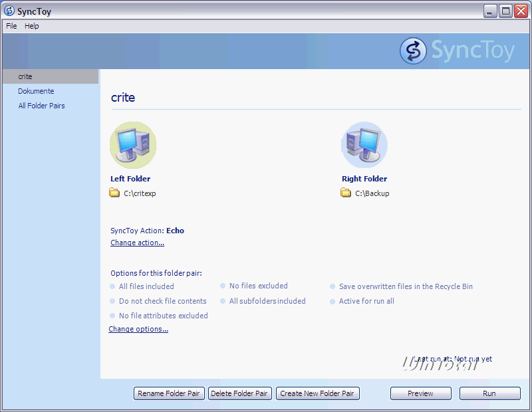Image resolution: width=532 pixels, height=412 pixels.
Task: Open the Help menu
Action: coord(31,26)
